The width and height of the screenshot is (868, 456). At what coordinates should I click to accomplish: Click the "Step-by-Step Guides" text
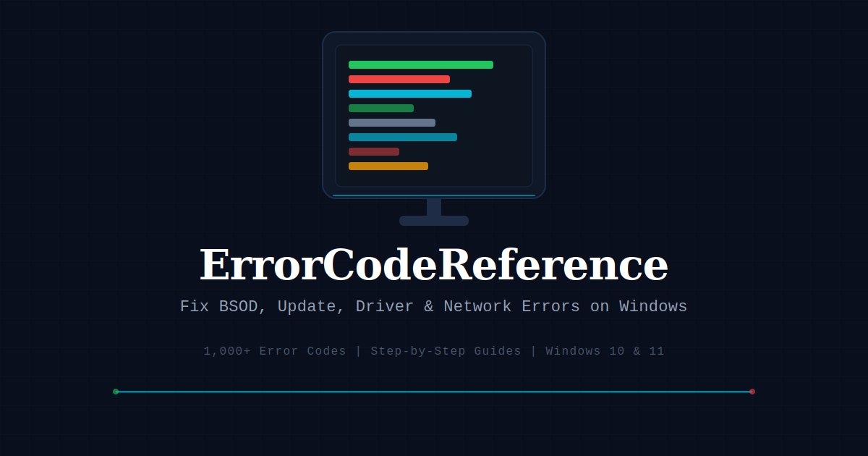446,351
